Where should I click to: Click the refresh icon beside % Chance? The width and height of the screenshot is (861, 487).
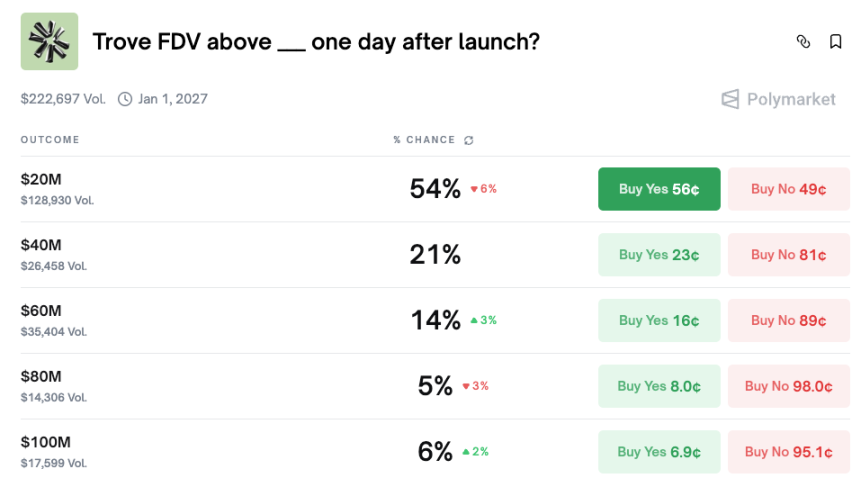pyautogui.click(x=469, y=140)
